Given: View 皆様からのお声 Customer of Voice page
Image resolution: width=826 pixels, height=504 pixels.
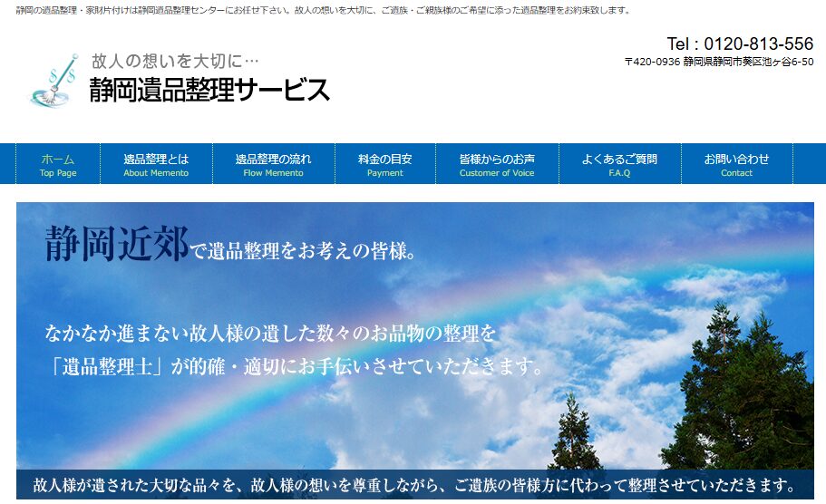Looking at the screenshot, I should (x=497, y=164).
